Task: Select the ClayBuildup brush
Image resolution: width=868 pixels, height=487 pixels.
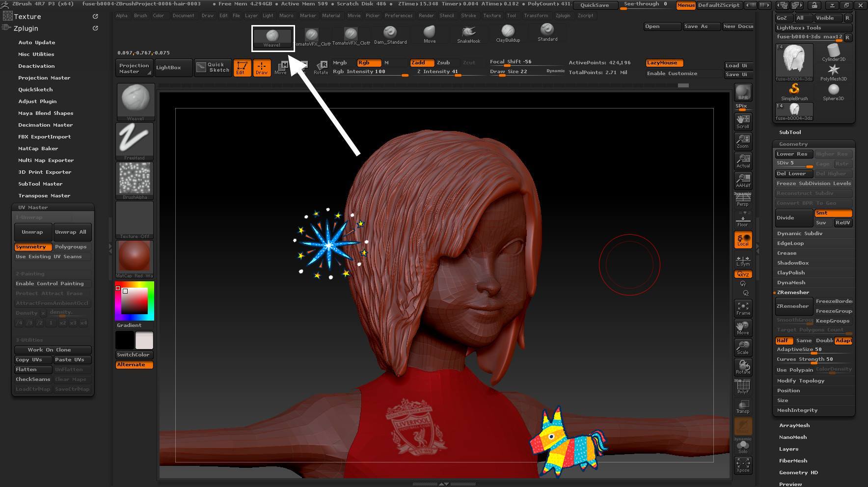Action: (x=508, y=33)
